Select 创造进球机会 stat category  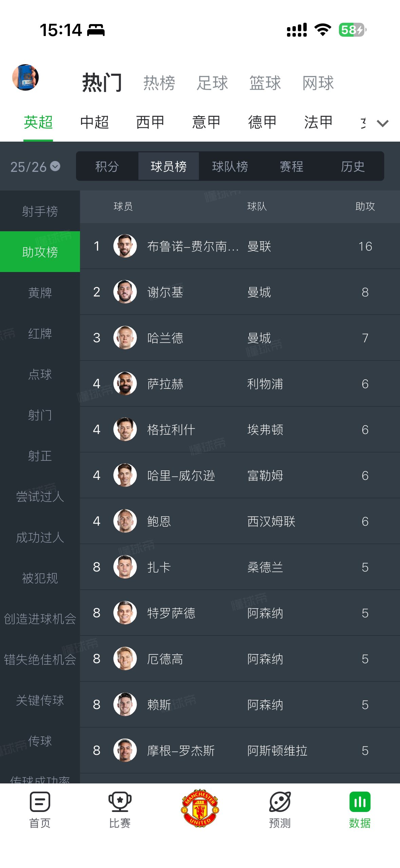(x=40, y=619)
